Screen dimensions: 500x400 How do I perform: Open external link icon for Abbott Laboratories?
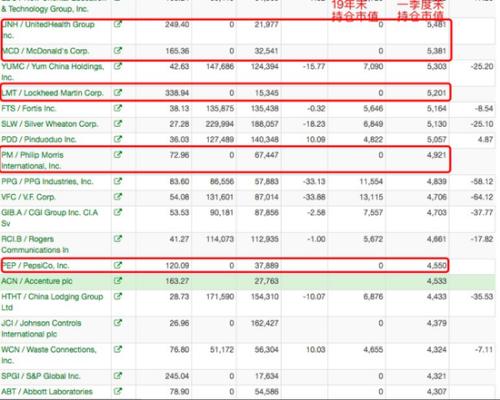118,391
